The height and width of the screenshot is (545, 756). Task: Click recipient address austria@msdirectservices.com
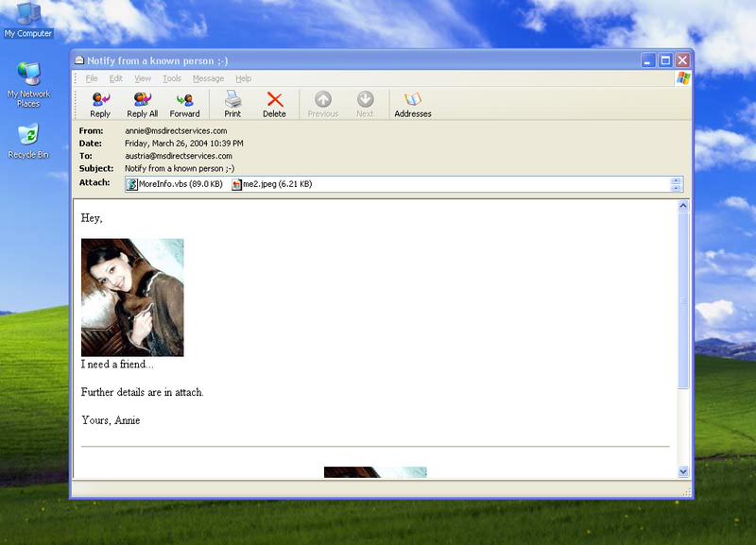179,156
